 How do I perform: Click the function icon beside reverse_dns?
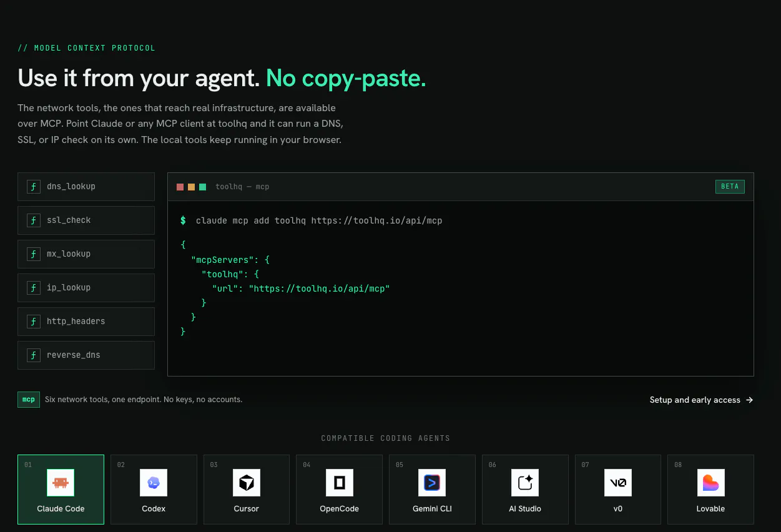[33, 355]
